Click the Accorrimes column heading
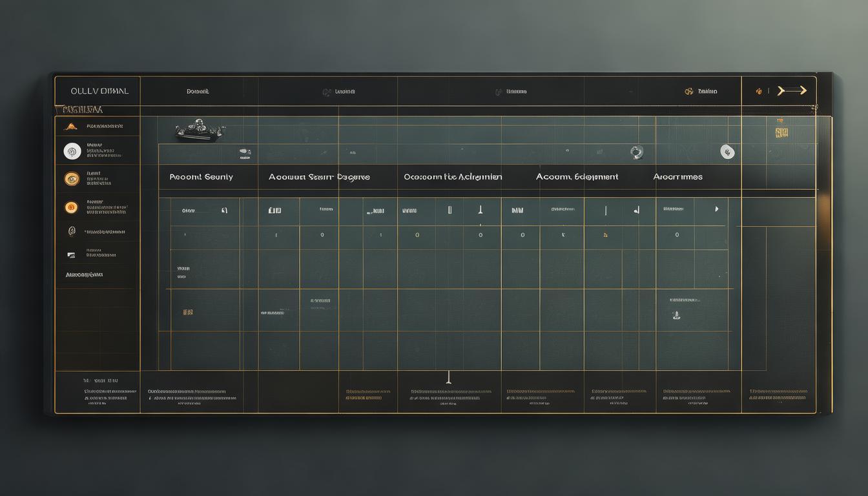The width and height of the screenshot is (868, 496). (x=677, y=177)
